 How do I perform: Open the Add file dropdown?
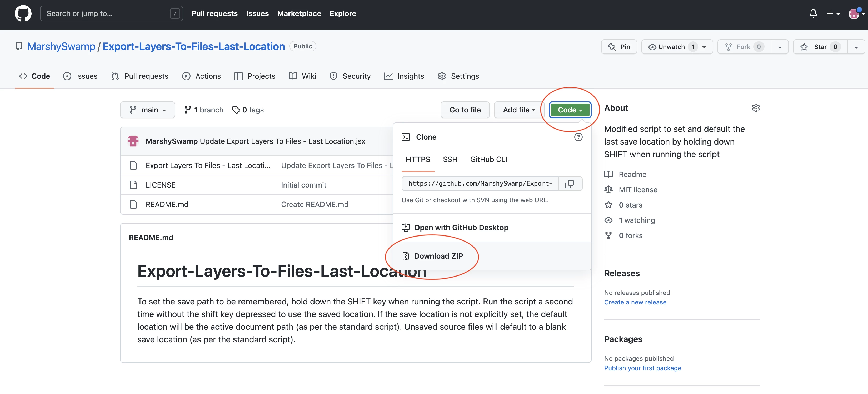coord(519,110)
